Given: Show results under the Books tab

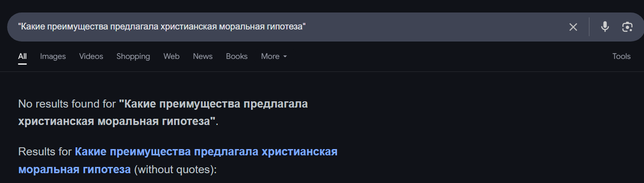Looking at the screenshot, I should coord(237,56).
